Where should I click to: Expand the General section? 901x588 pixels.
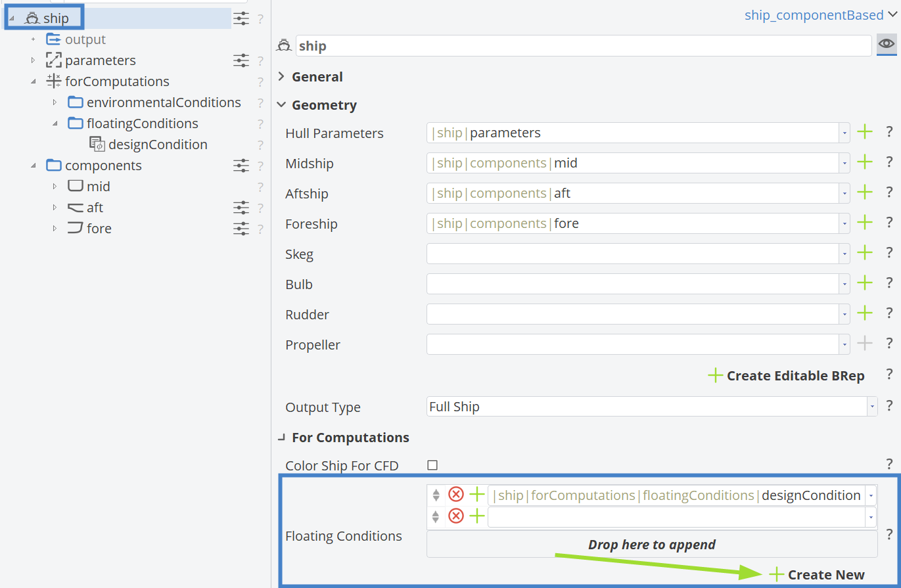281,77
